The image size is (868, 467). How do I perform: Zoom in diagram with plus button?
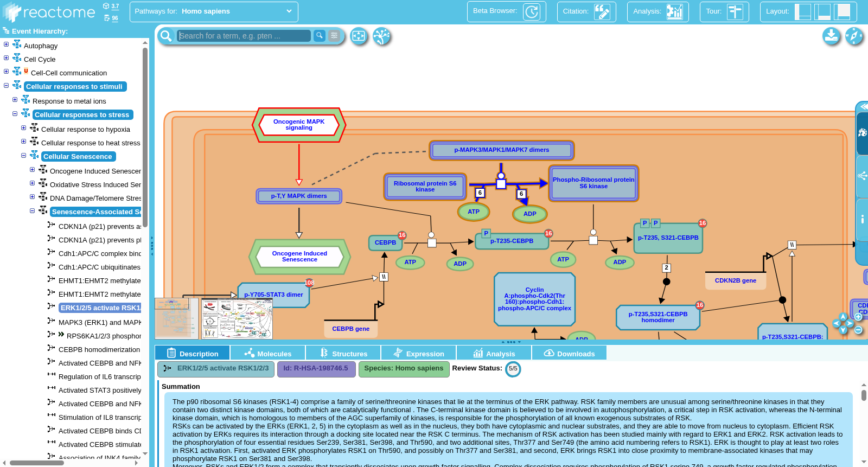coord(858,317)
